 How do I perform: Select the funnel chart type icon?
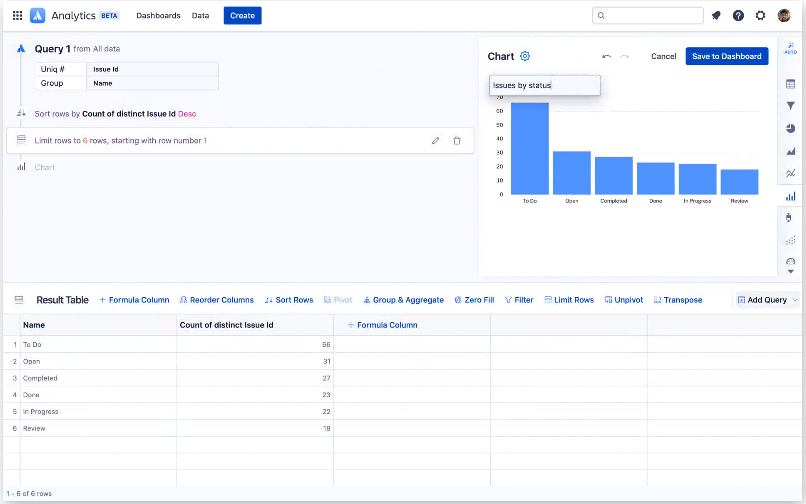[791, 106]
